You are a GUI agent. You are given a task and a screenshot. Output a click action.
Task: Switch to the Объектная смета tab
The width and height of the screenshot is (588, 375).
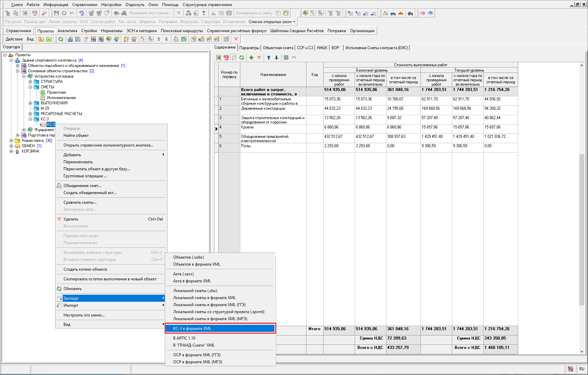click(x=278, y=48)
